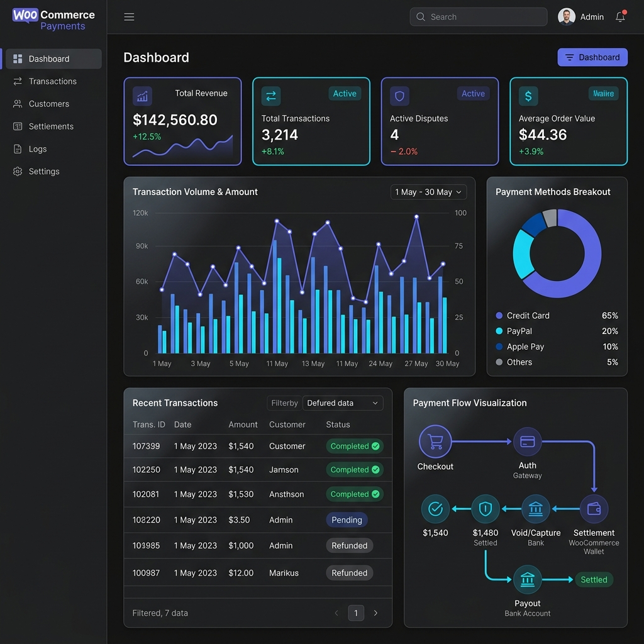Click the Customer column header
The image size is (644, 644).
pyautogui.click(x=287, y=425)
